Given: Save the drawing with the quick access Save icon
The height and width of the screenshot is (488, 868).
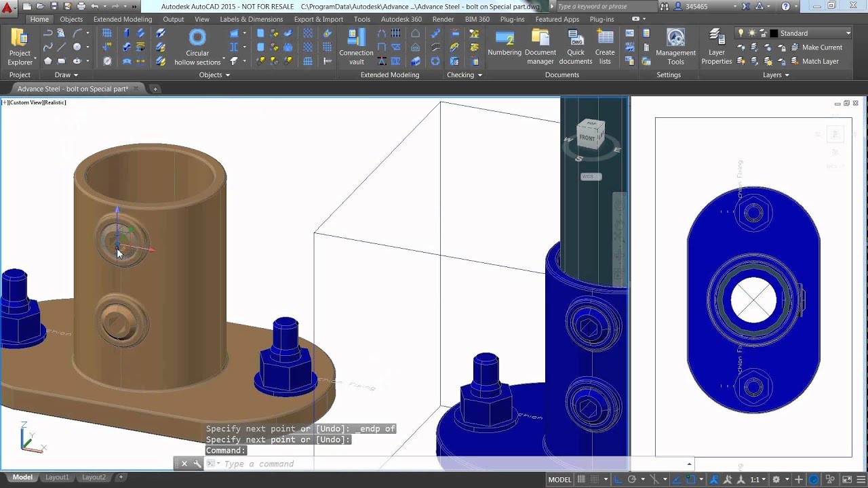Looking at the screenshot, I should tap(54, 6).
